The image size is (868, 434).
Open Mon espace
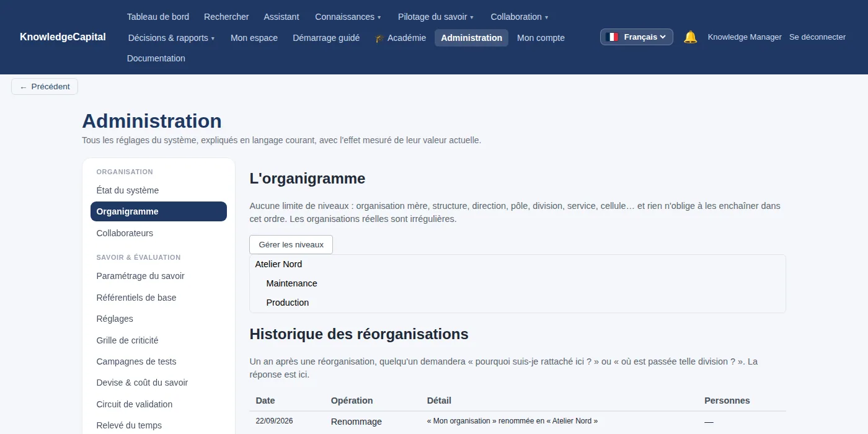(254, 38)
